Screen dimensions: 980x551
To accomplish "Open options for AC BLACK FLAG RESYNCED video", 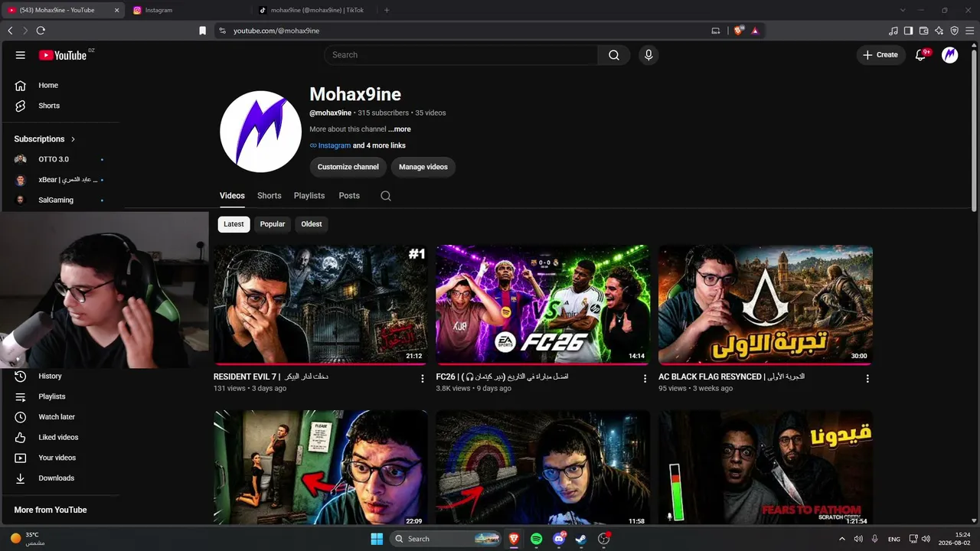I will point(867,379).
